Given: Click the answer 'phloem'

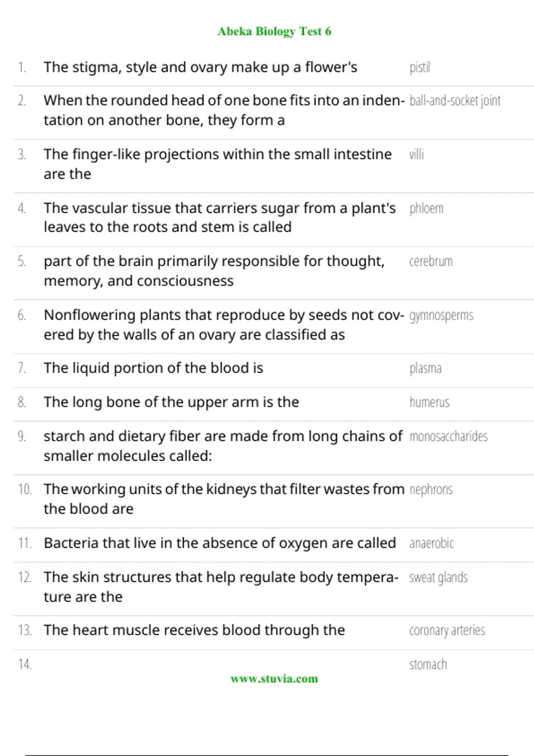Looking at the screenshot, I should [426, 208].
